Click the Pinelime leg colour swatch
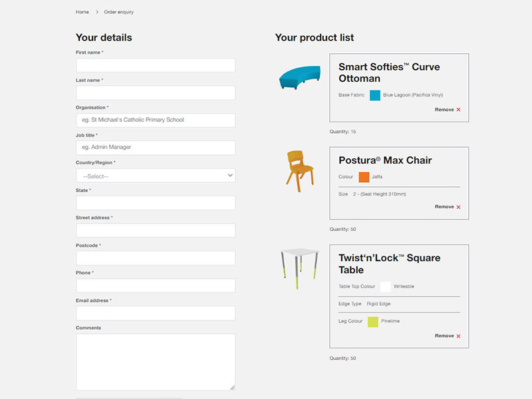532x399 pixels. coord(373,322)
